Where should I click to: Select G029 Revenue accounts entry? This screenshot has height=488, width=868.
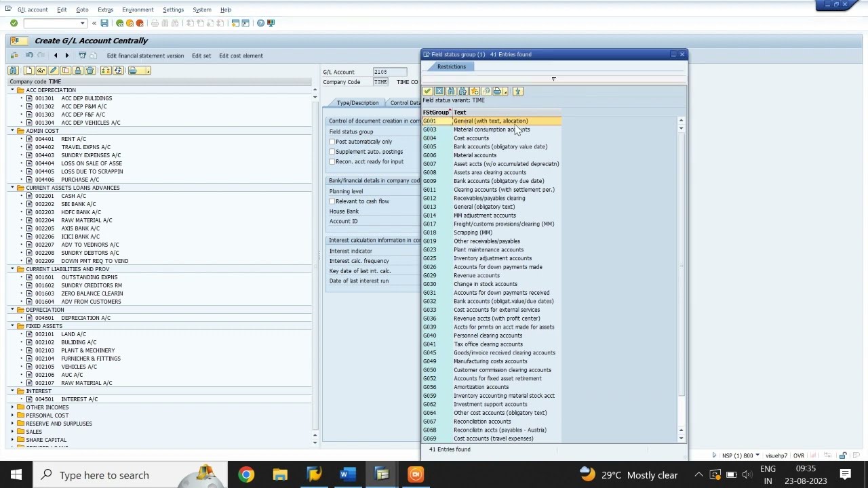pos(492,275)
